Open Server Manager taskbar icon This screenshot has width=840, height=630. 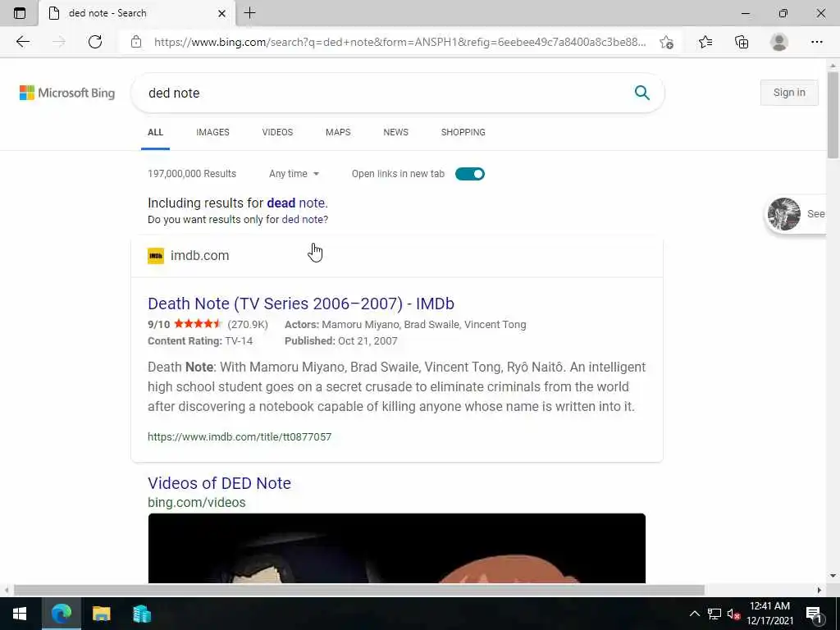point(142,614)
